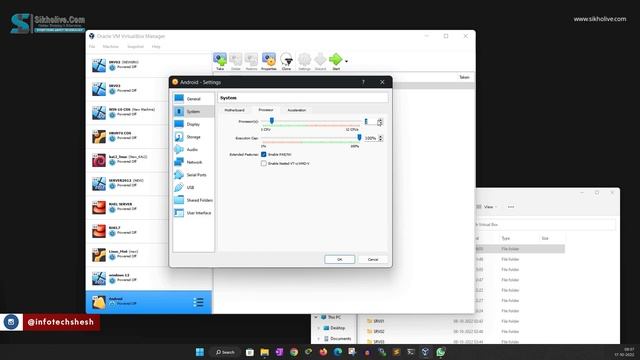Screen dimensions: 640x360
Task: Open the Shared Folders settings category
Action: [193, 200]
